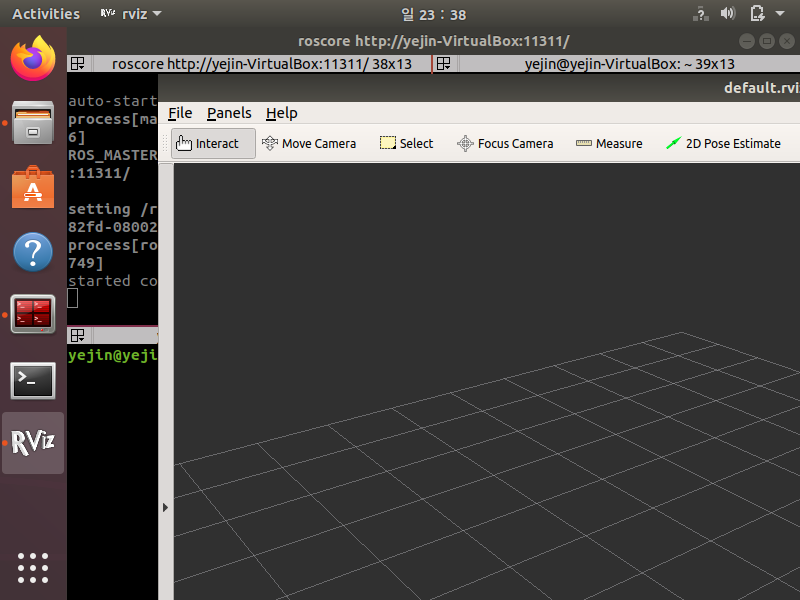Switch to Terminator from the dock
This screenshot has width=800, height=600.
pyautogui.click(x=33, y=314)
